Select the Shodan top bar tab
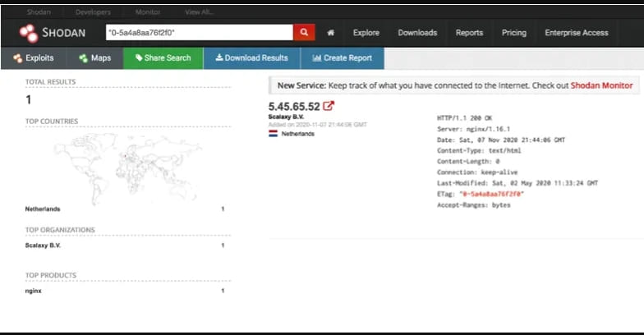This screenshot has height=335, width=644. tap(39, 11)
